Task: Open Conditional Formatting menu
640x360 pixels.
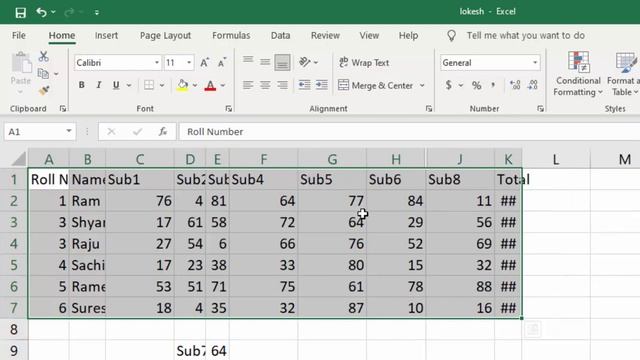Action: point(578,74)
